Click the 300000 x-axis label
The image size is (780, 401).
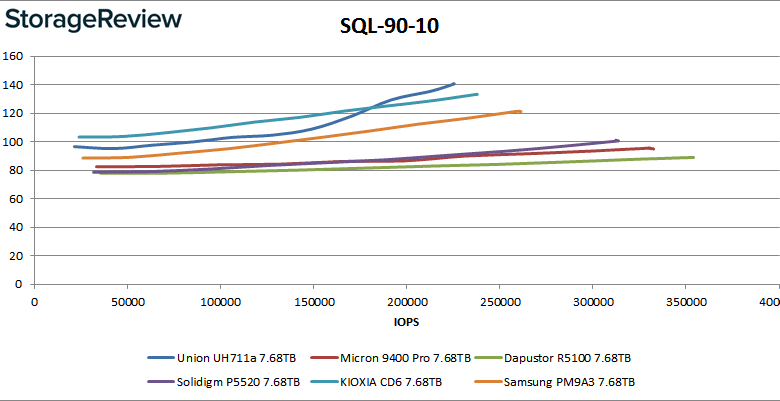(592, 302)
